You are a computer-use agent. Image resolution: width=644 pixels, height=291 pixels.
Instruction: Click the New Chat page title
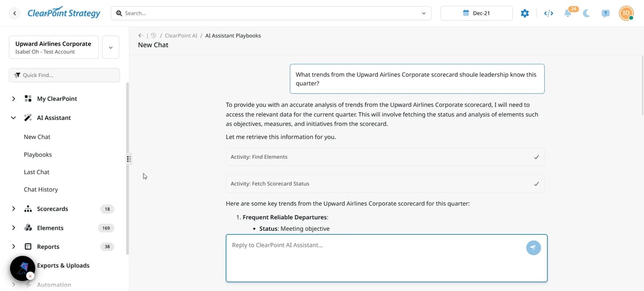pos(153,45)
